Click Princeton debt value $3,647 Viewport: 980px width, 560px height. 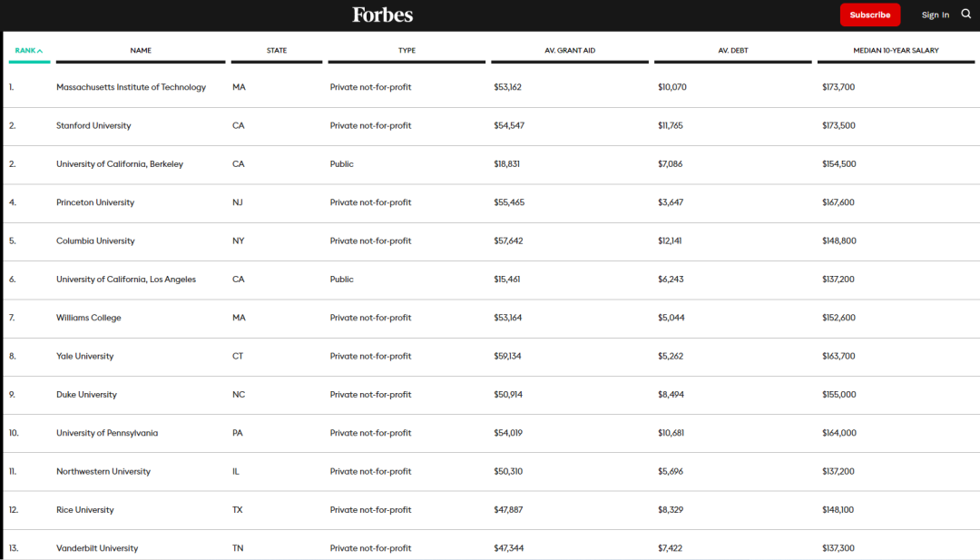(671, 202)
